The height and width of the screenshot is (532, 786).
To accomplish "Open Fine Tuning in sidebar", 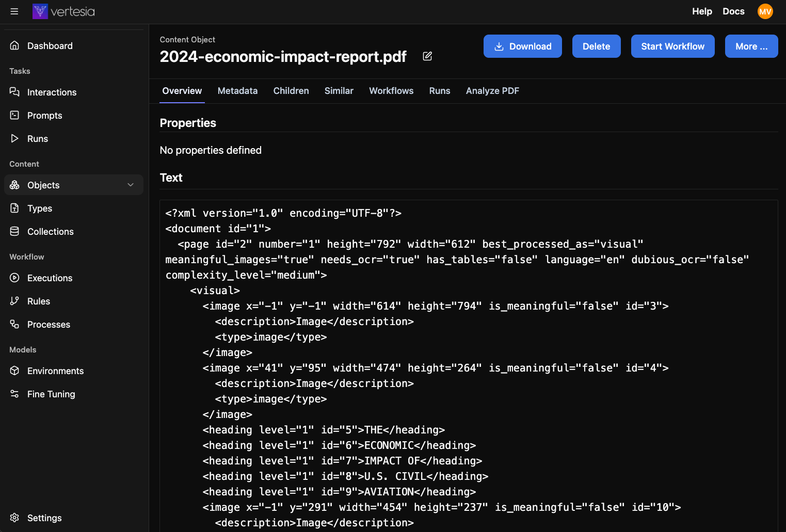I will tap(74, 394).
